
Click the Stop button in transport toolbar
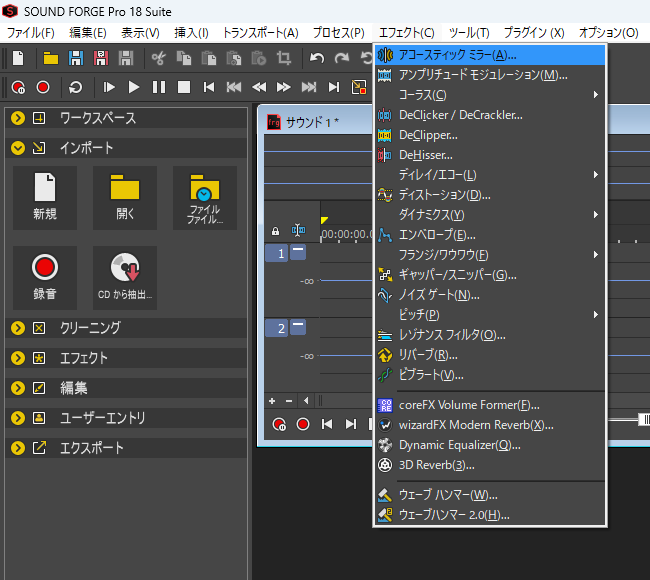click(x=184, y=87)
